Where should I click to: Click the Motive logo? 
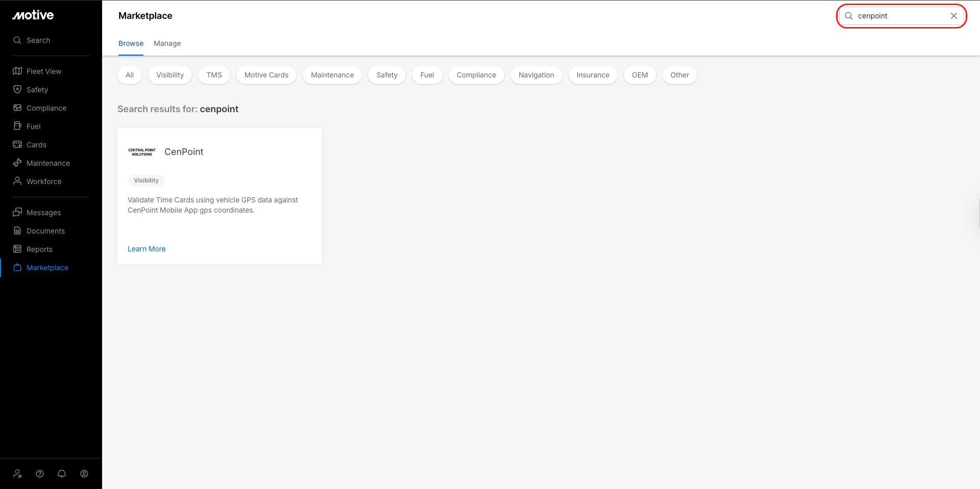pyautogui.click(x=33, y=15)
